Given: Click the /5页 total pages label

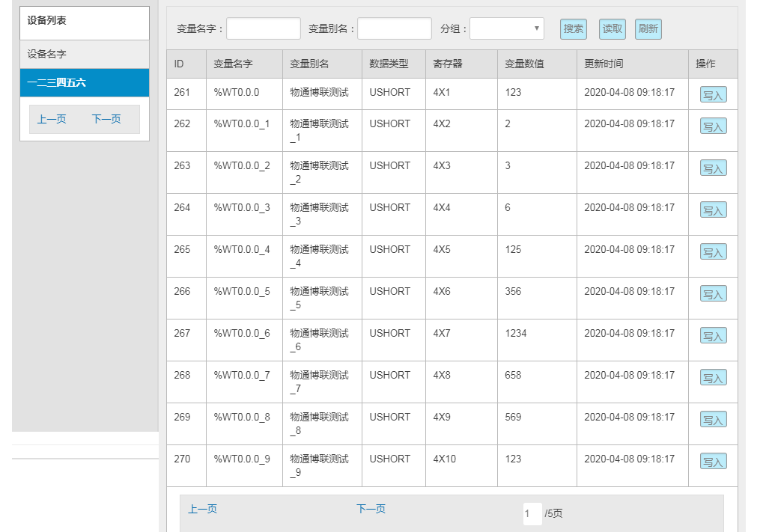Looking at the screenshot, I should [x=553, y=514].
